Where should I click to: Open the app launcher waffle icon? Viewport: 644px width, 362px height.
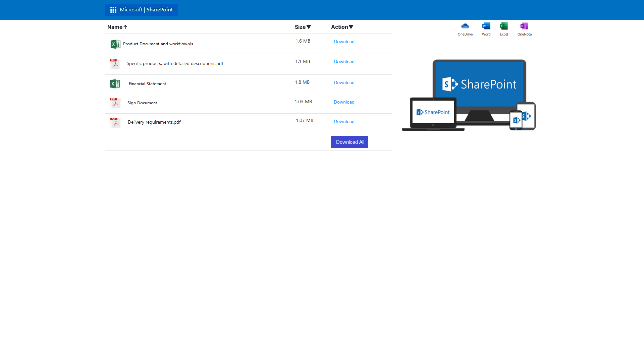click(113, 10)
